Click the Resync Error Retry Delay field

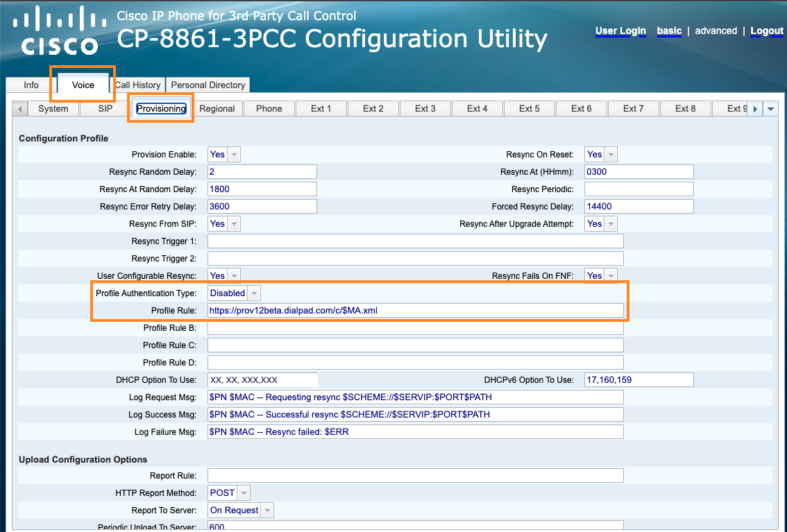[262, 206]
